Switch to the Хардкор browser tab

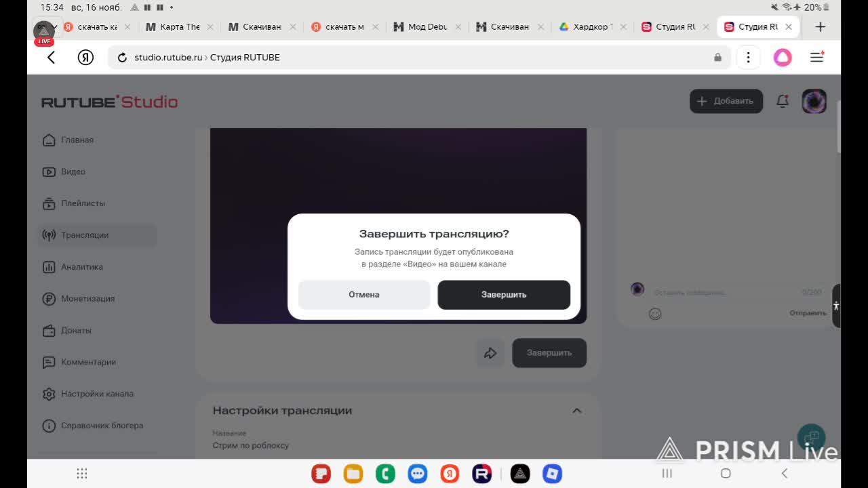[591, 27]
